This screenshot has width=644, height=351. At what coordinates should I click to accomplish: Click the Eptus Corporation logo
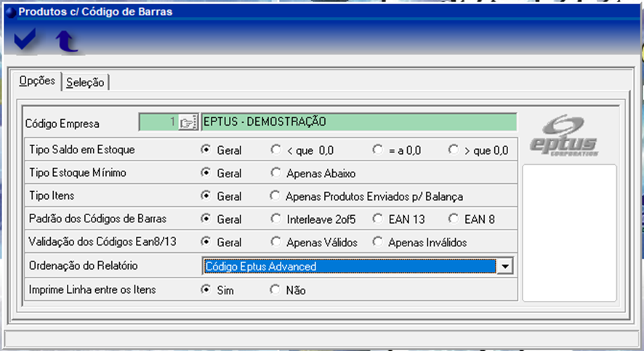(x=569, y=136)
